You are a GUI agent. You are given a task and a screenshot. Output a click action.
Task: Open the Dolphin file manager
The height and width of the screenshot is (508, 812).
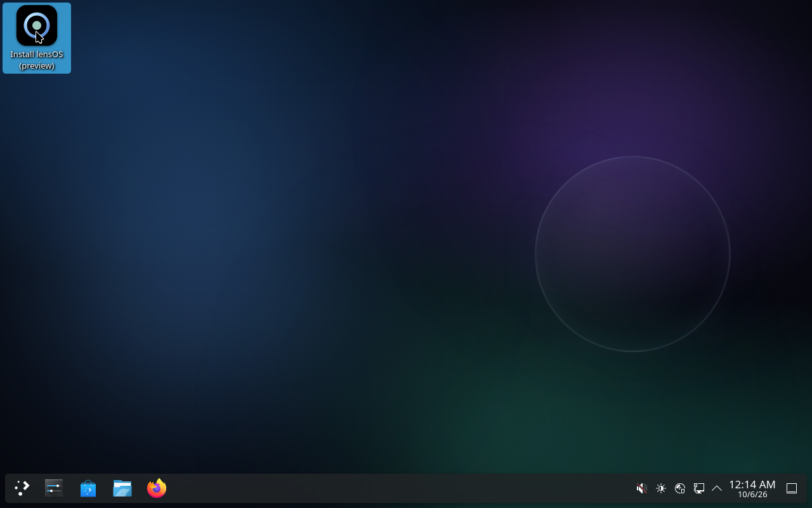click(x=122, y=488)
